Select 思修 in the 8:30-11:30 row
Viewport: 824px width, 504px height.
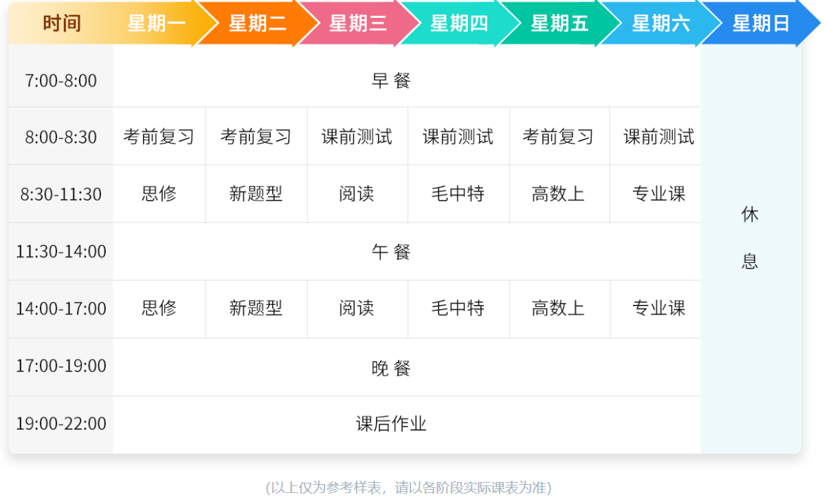click(159, 194)
